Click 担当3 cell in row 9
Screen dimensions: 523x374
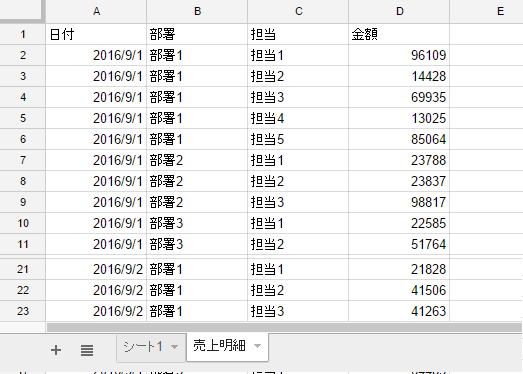point(298,202)
